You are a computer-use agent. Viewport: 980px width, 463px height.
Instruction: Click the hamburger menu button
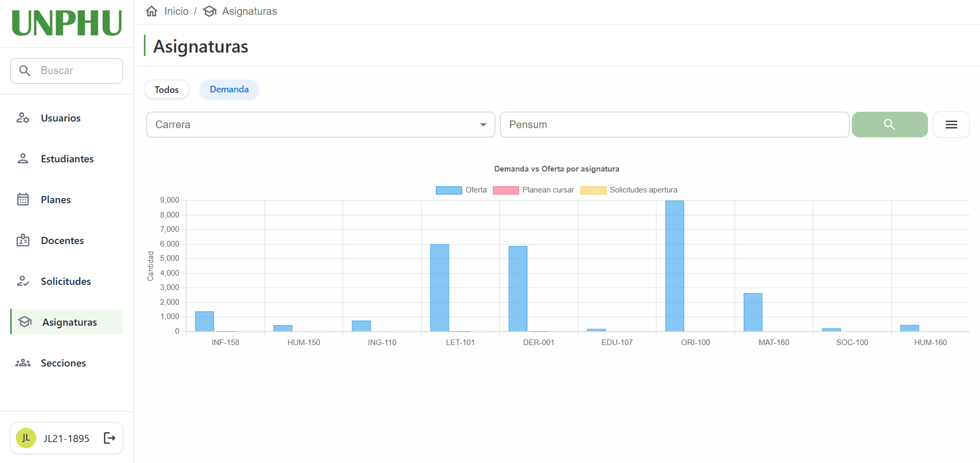pyautogui.click(x=951, y=125)
